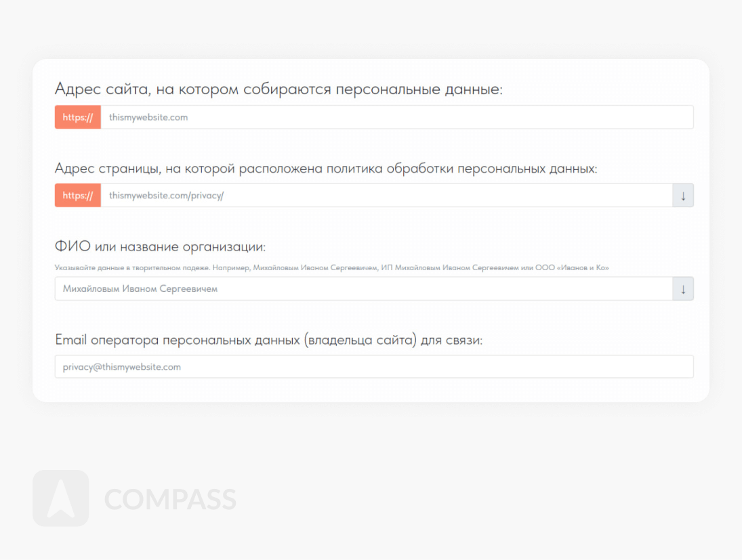
Task: Click down arrow beside the organization name field
Action: tap(683, 289)
